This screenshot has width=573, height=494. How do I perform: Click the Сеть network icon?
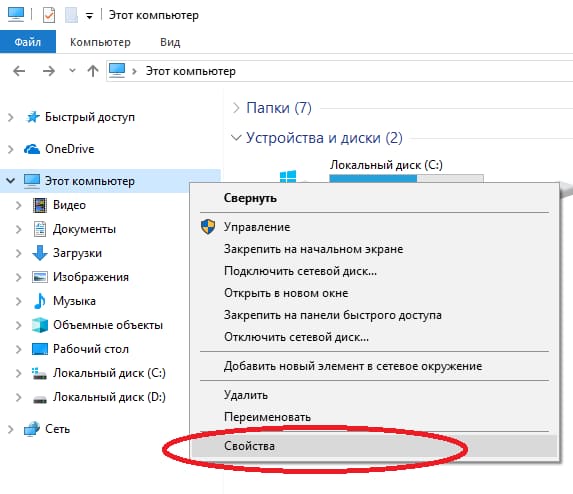tap(32, 429)
